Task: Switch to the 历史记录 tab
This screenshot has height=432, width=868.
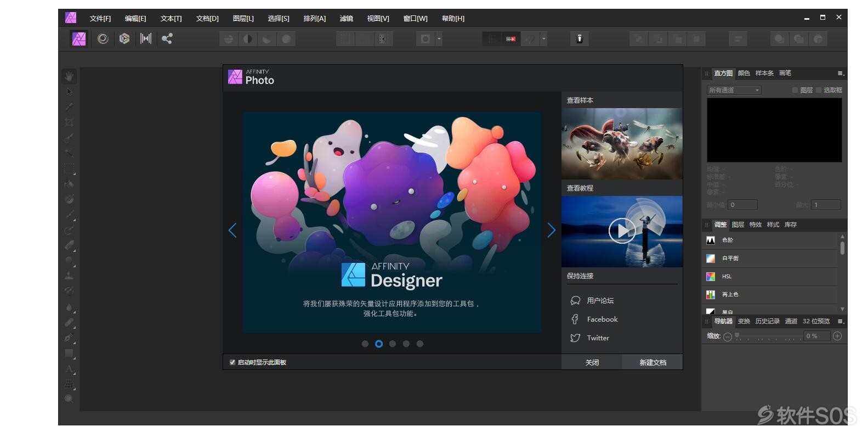Action: point(768,321)
